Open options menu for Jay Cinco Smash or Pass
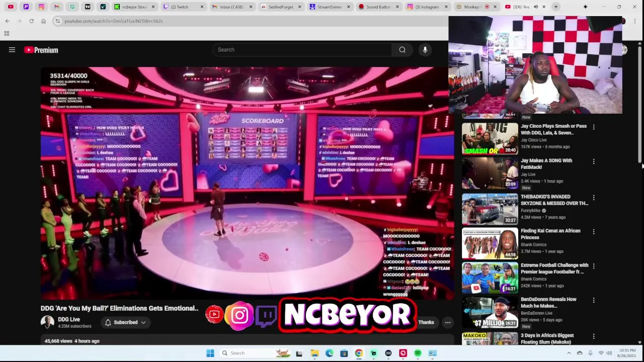Viewport: 644px width, 362px height. [594, 127]
